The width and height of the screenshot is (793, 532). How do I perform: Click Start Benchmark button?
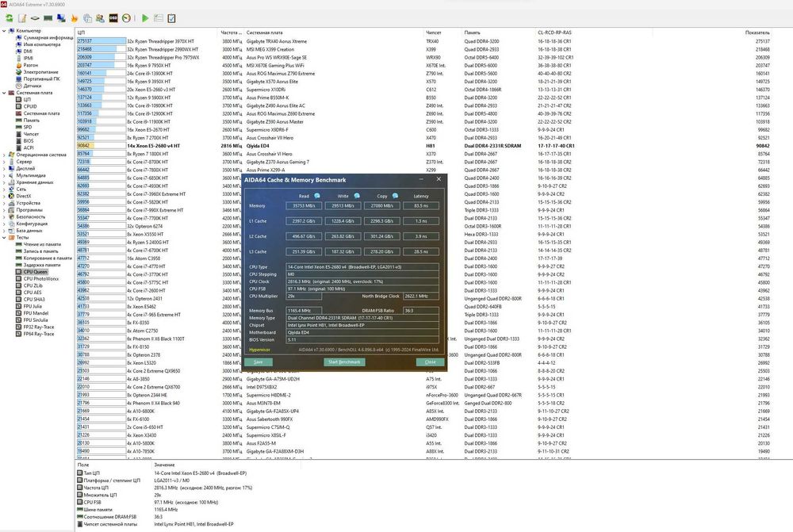[344, 362]
